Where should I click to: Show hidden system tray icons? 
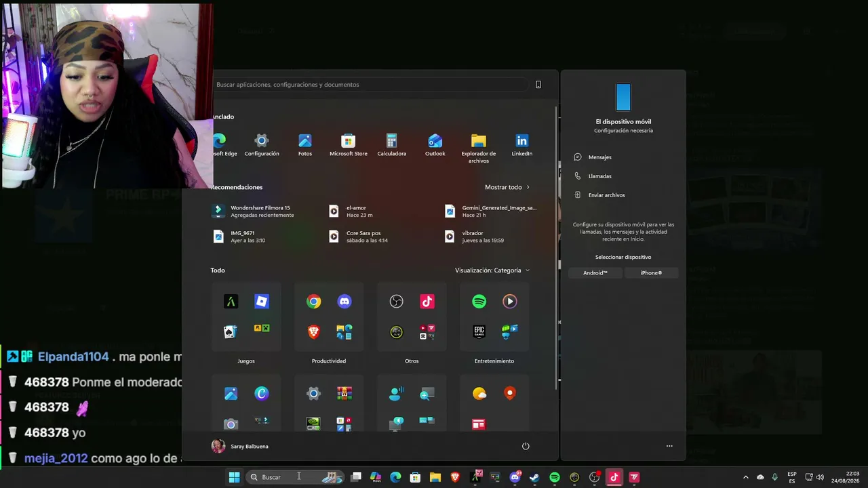tap(746, 477)
